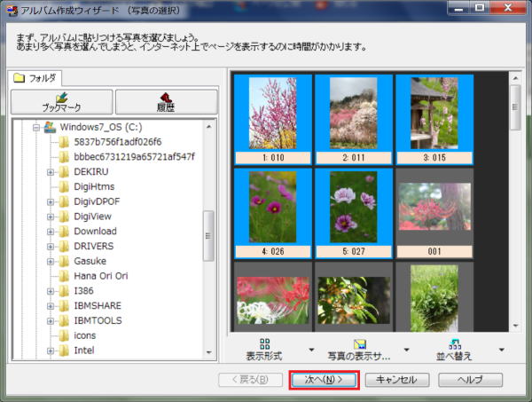Expand the Download folder node
The height and width of the screenshot is (402, 532).
pyautogui.click(x=51, y=232)
